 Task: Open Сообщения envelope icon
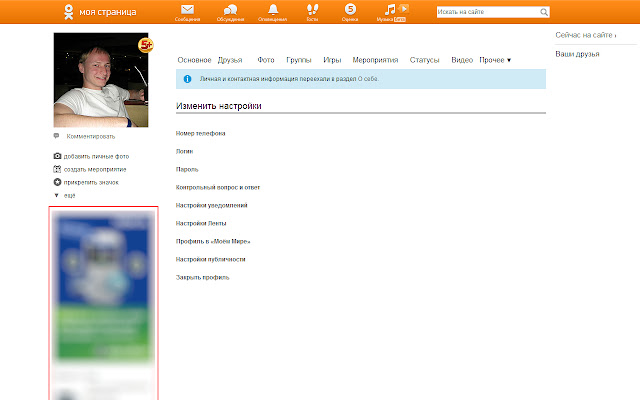[x=187, y=9]
